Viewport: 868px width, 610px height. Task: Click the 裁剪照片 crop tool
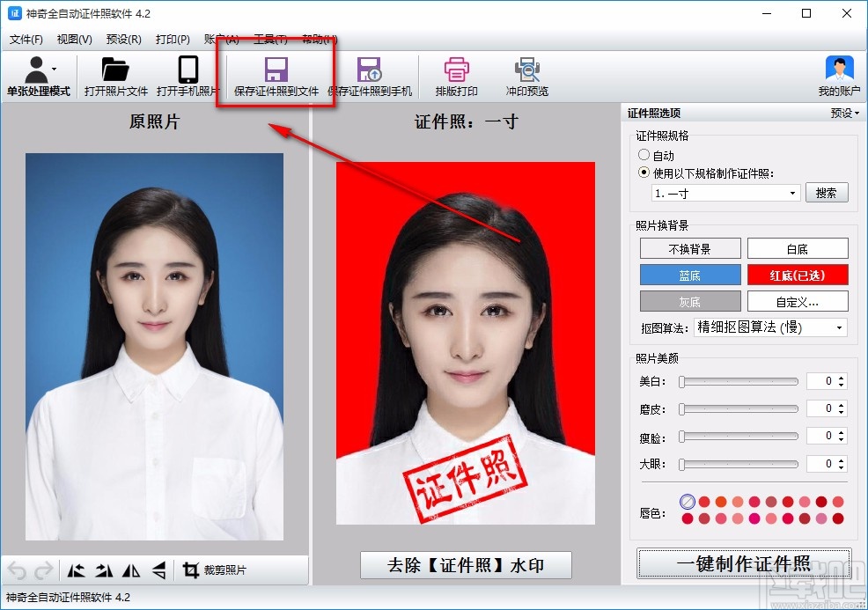214,570
